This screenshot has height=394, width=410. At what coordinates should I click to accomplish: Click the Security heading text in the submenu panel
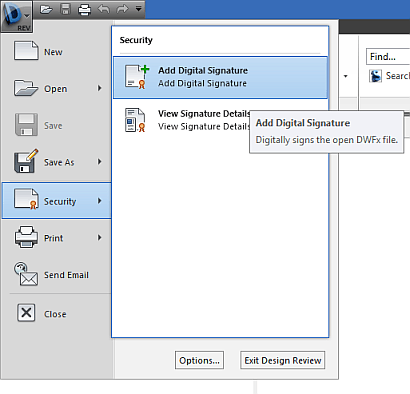click(x=136, y=40)
